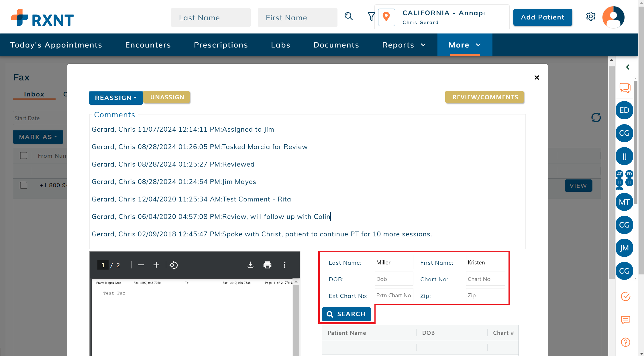Click the orange help question icon
Screen dimensions: 644x356
625,342
